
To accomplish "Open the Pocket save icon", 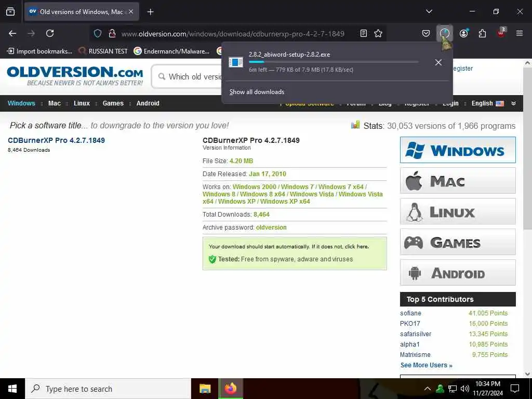I will 426,33.
